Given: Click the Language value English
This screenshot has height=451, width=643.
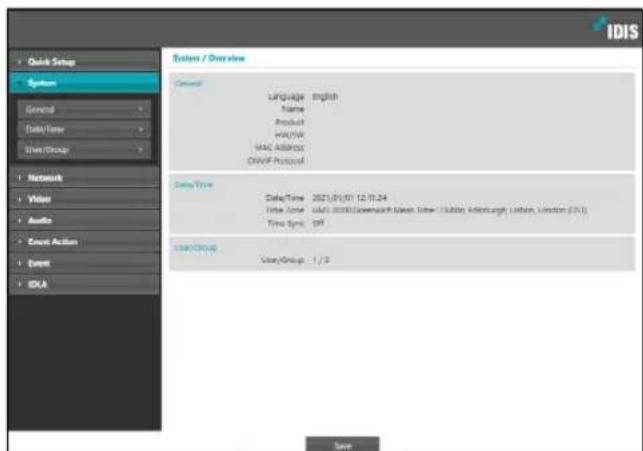Looking at the screenshot, I should coord(325,97).
